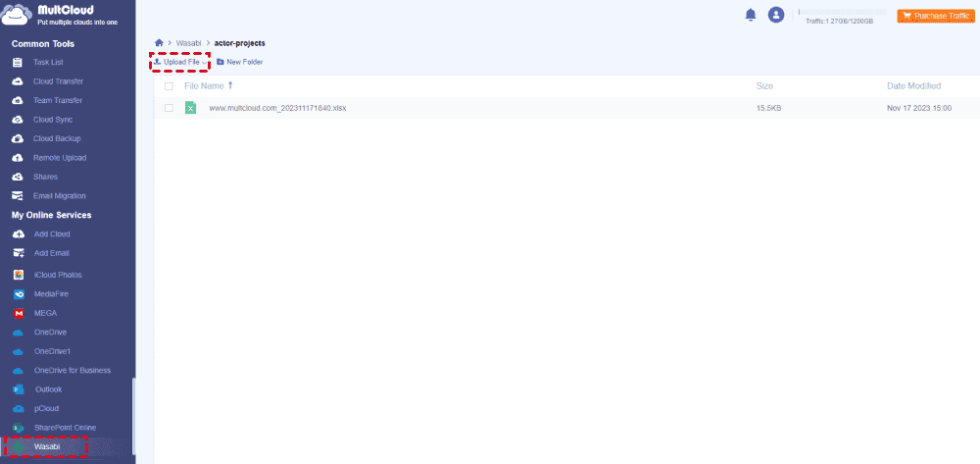
Task: Open Cloud Sync
Action: [x=53, y=120]
